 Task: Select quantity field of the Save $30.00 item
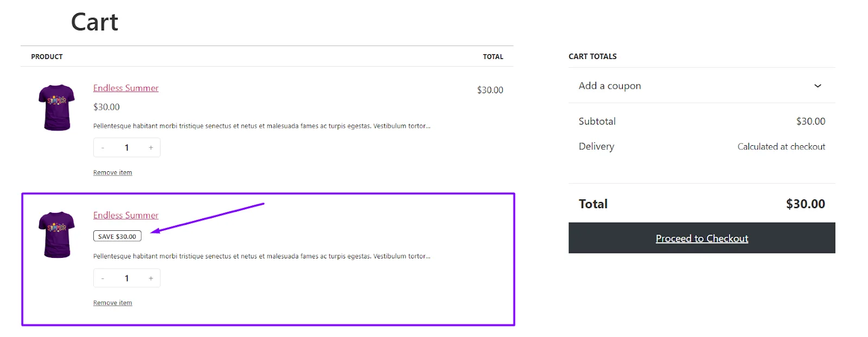pos(127,278)
